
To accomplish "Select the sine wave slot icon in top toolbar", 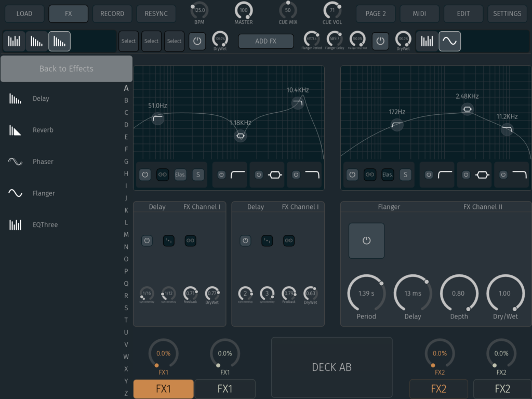I will pyautogui.click(x=449, y=41).
